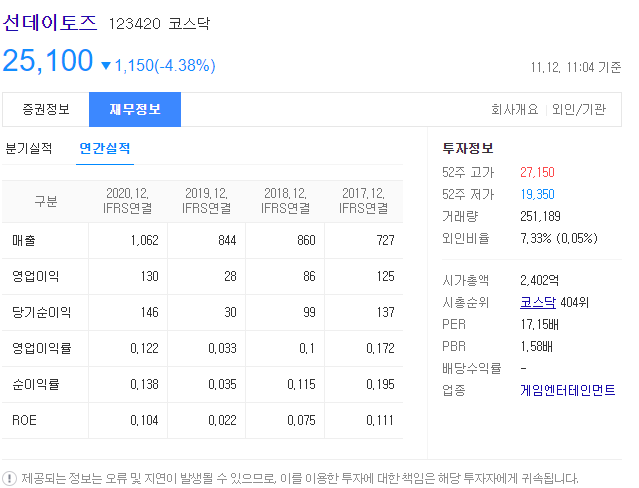The height and width of the screenshot is (488, 639).
Task: Click the 2017 매출 value 727
Action: pyautogui.click(x=385, y=241)
